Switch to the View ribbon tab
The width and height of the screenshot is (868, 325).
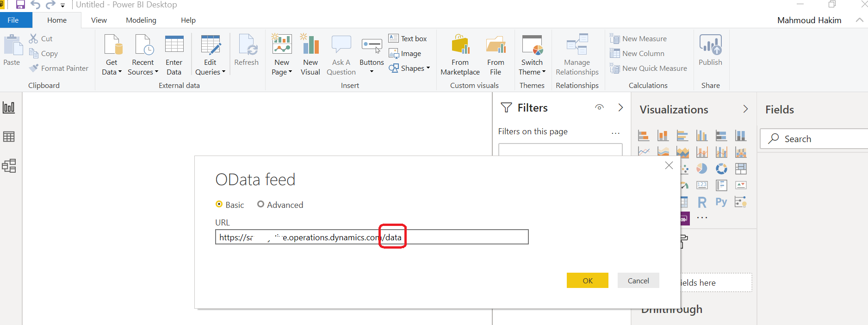[x=99, y=20]
